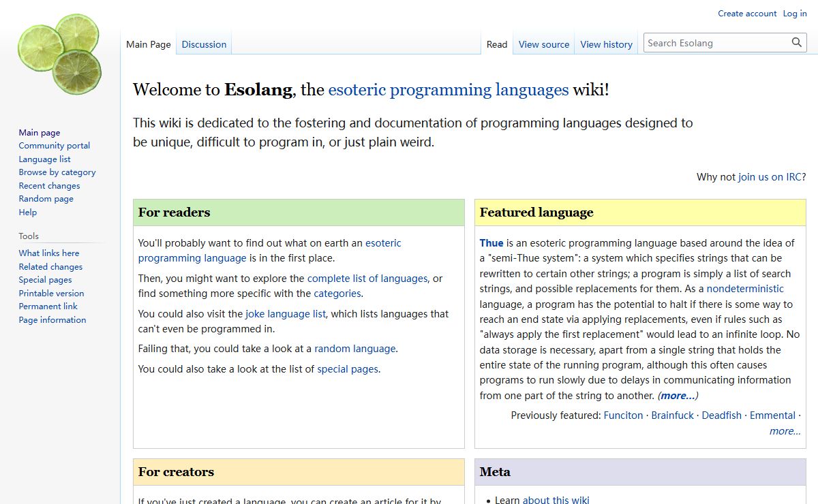Switch to the Discussion tab

pos(204,44)
